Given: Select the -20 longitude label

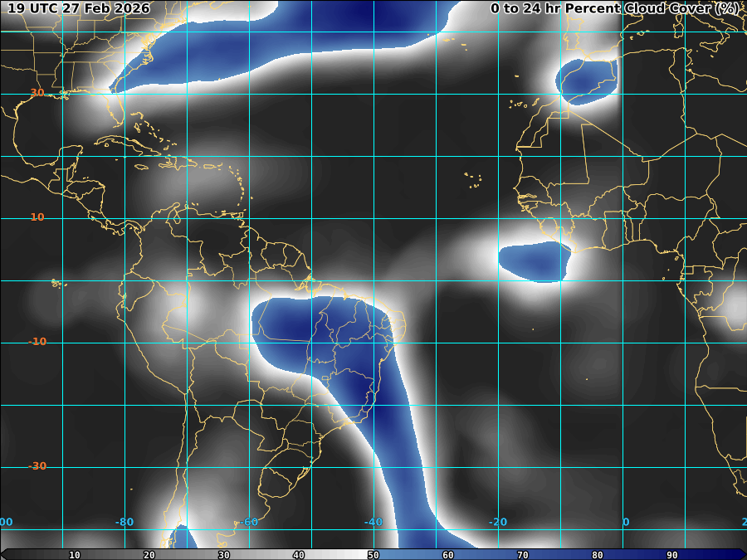Looking at the screenshot, I should pos(498,522).
